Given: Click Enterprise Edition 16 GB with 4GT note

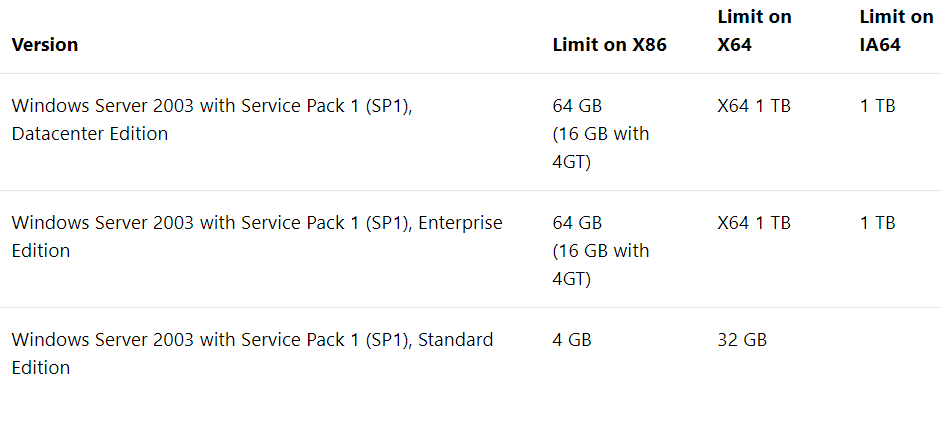Looking at the screenshot, I should (601, 265).
